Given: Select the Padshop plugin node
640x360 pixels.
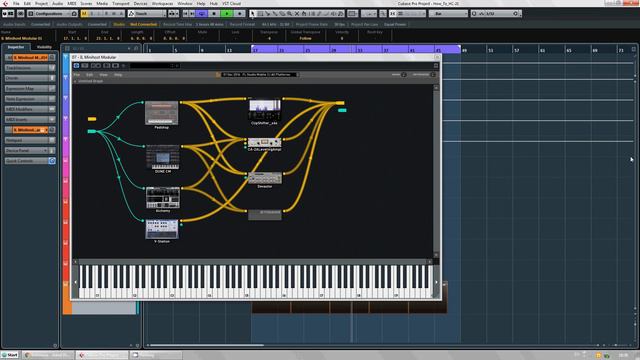Looking at the screenshot, I should (x=162, y=113).
